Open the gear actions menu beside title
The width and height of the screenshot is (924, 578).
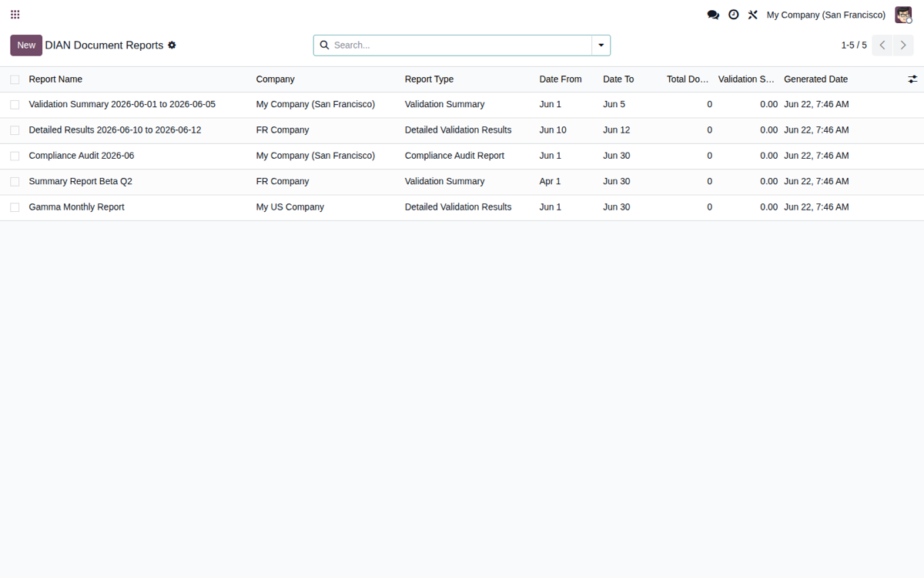coord(172,45)
